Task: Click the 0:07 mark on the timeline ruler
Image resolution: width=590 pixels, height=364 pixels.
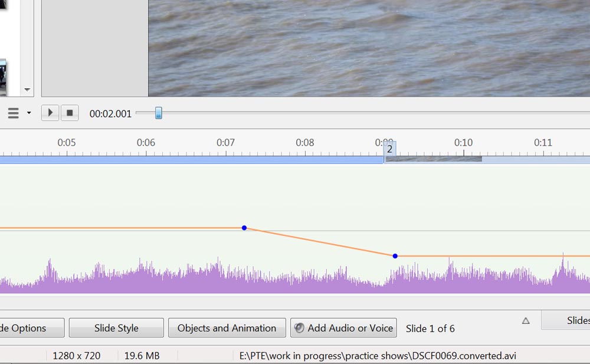Action: (x=225, y=143)
